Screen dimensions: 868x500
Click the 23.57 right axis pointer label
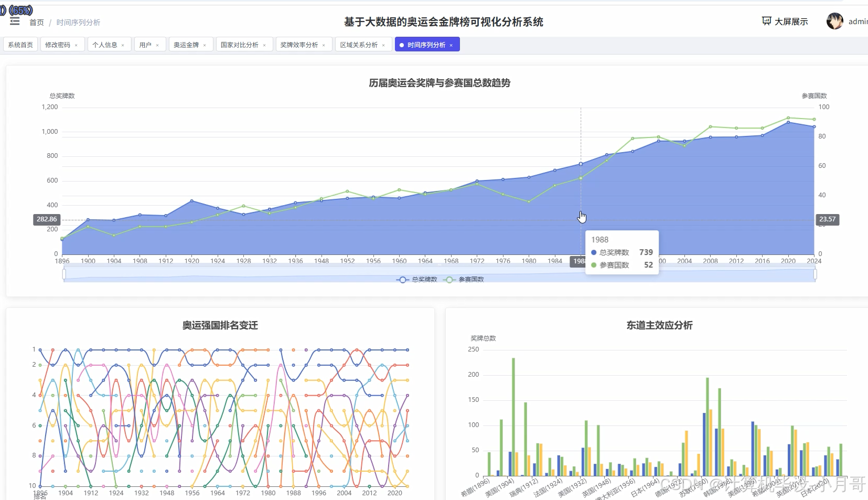(x=827, y=219)
